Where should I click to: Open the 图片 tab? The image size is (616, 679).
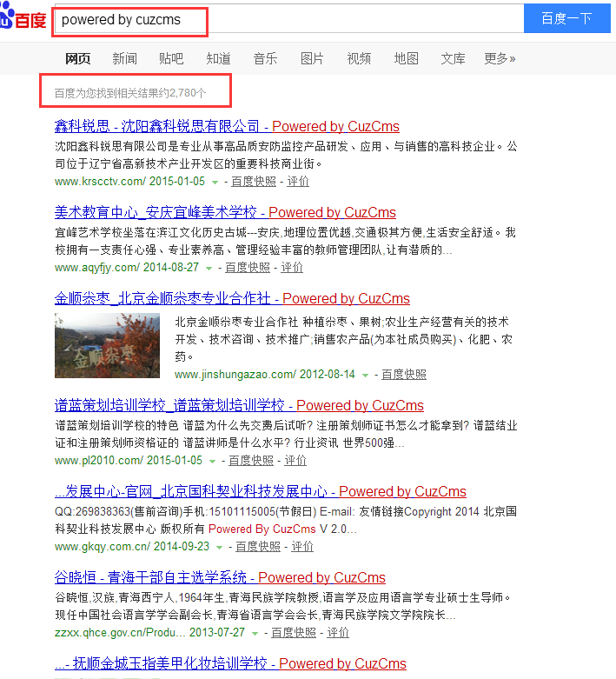(x=312, y=58)
